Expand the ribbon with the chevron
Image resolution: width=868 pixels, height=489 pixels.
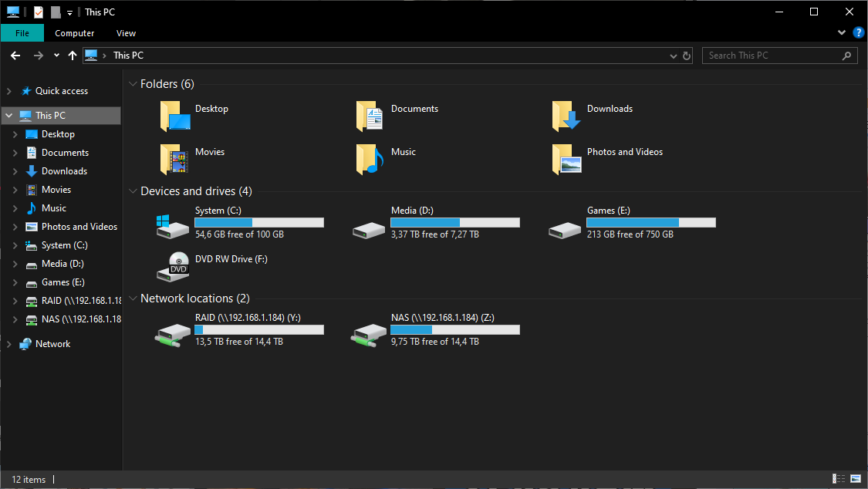(x=842, y=32)
